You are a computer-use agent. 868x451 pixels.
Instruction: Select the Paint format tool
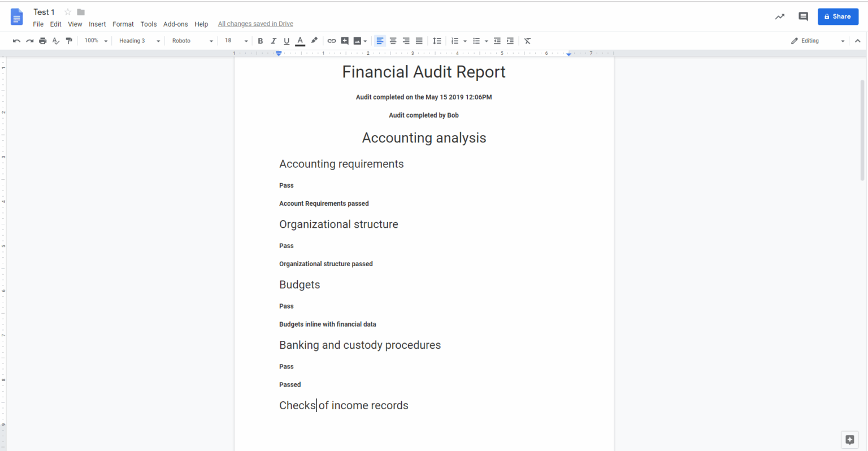click(x=69, y=40)
